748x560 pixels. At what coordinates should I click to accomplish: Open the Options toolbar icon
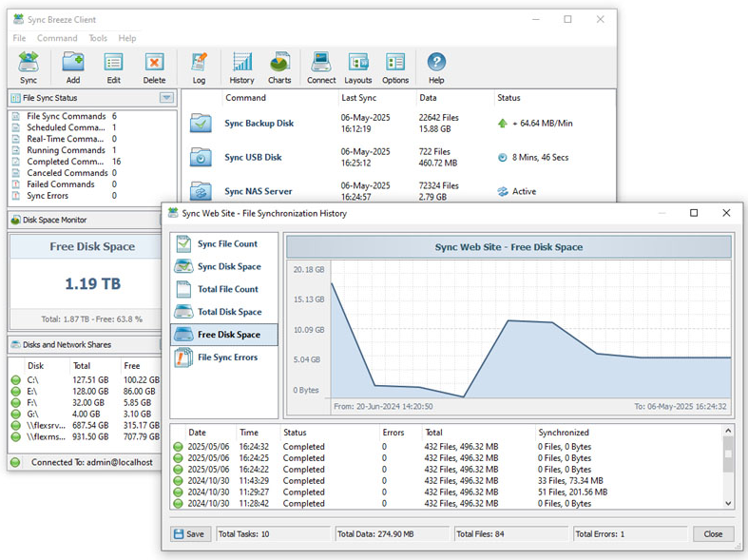pos(395,65)
